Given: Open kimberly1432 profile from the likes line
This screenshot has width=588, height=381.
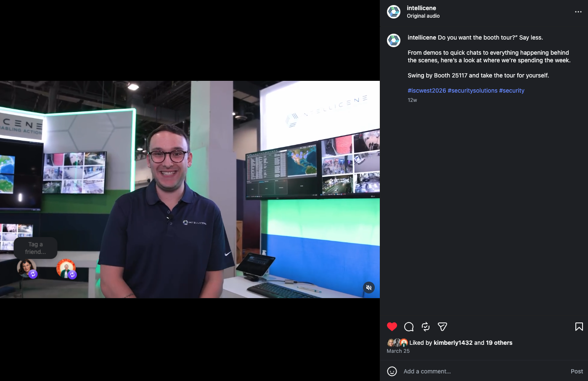Looking at the screenshot, I should click(x=453, y=343).
